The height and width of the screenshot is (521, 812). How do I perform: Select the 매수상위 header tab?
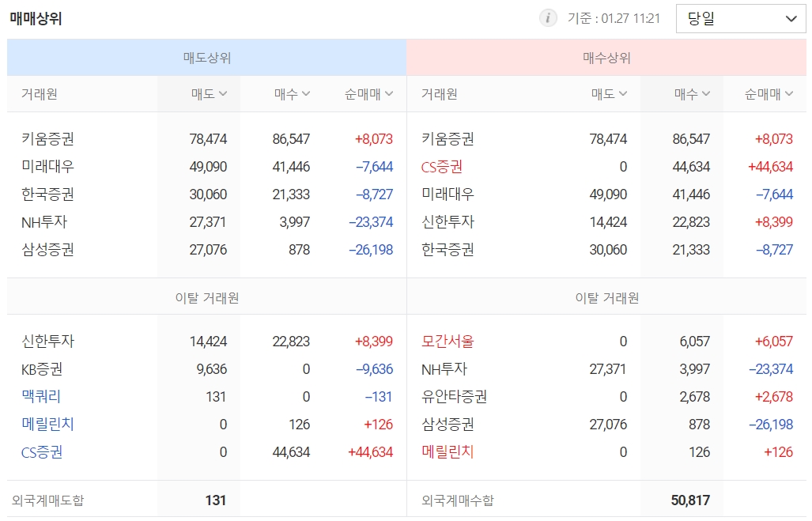606,58
